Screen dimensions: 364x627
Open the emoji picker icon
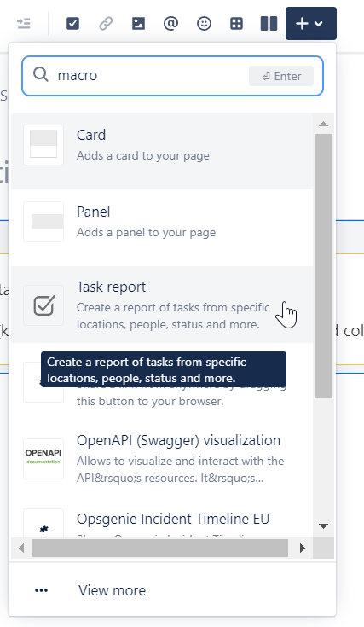click(204, 24)
